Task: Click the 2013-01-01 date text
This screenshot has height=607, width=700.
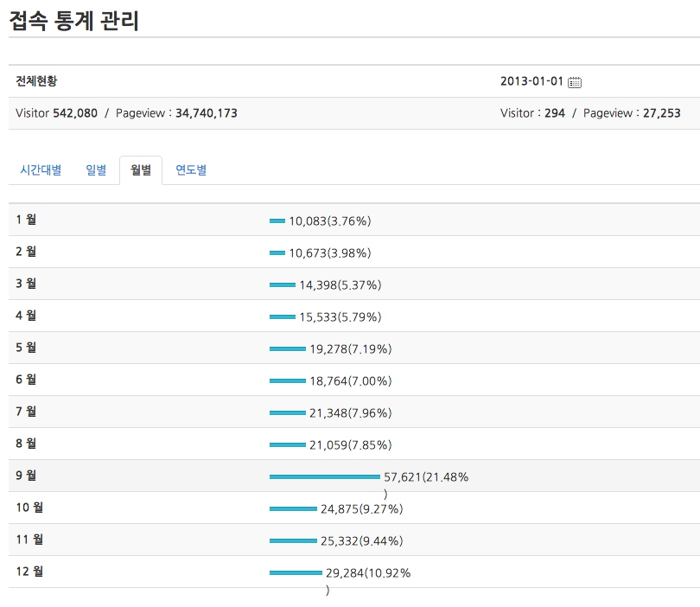Action: (531, 81)
